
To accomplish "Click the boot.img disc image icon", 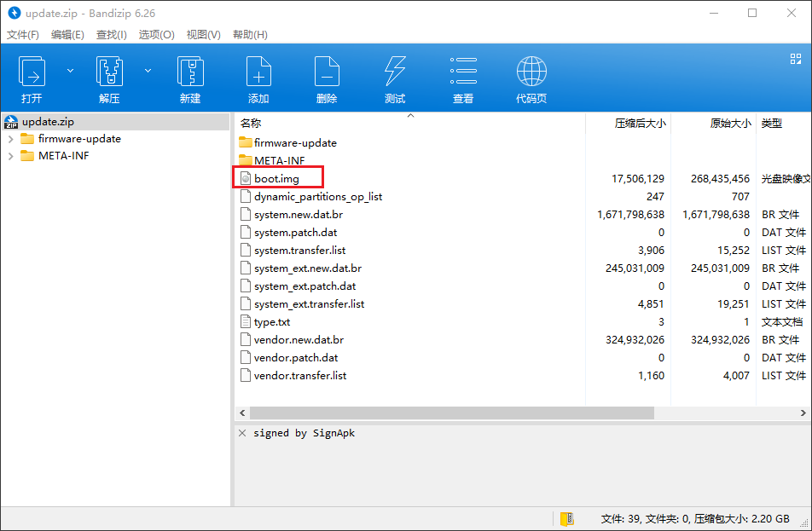I will coord(246,178).
